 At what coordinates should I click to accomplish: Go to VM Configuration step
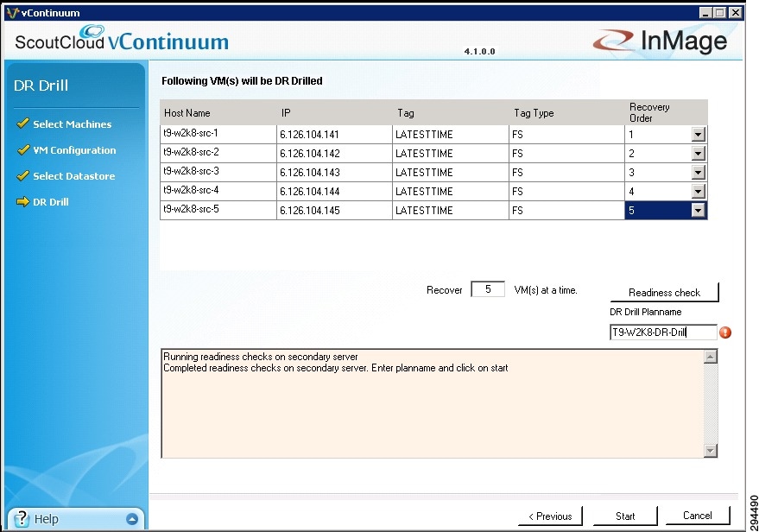tap(74, 150)
